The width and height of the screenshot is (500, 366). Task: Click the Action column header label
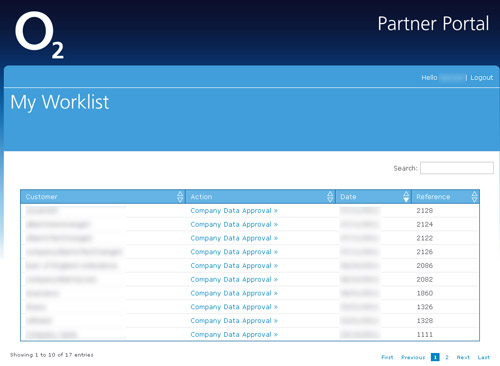pyautogui.click(x=201, y=197)
